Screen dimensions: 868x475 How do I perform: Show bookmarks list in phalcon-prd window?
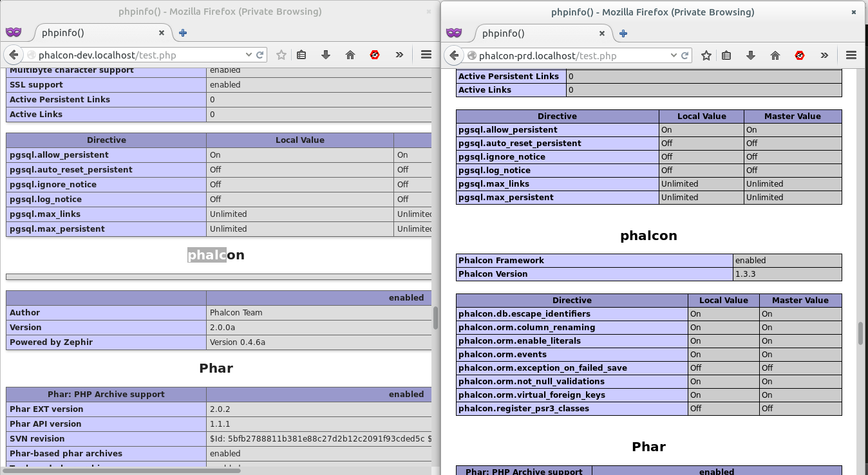point(726,55)
